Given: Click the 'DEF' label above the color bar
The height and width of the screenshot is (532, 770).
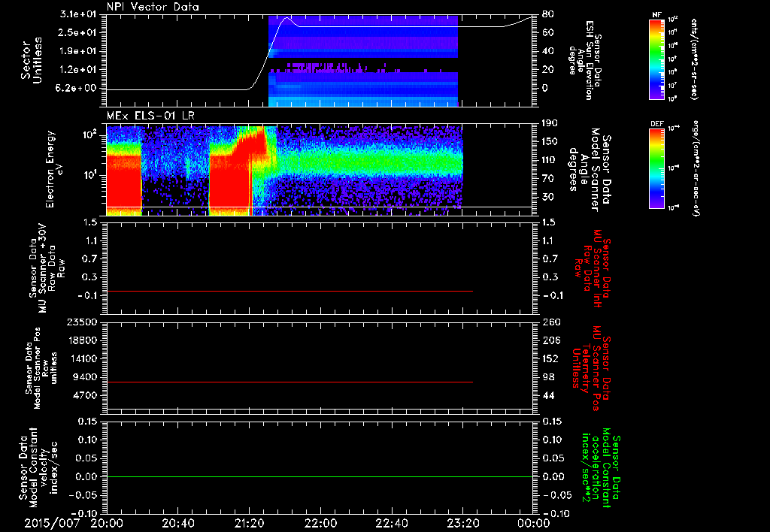Looking at the screenshot, I should coord(656,124).
